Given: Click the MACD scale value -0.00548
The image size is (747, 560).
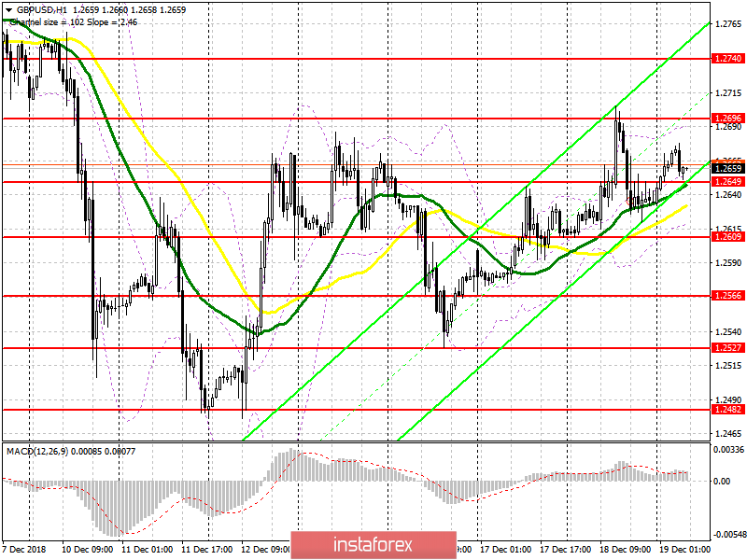Looking at the screenshot, I should [x=728, y=535].
